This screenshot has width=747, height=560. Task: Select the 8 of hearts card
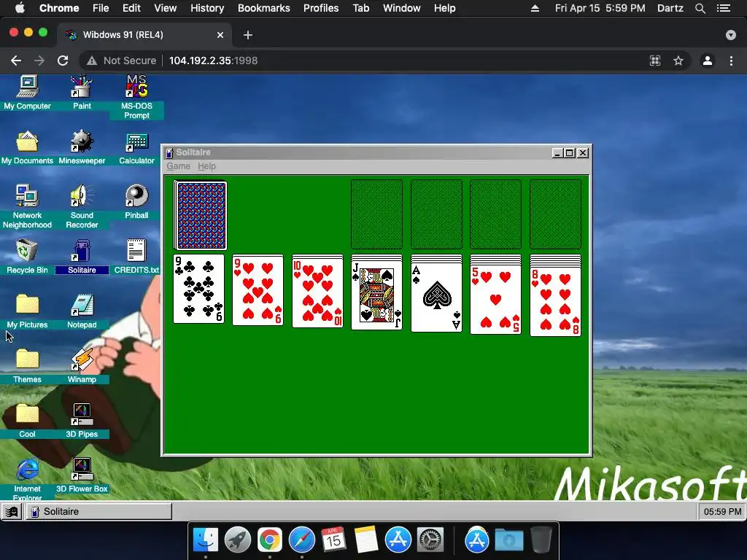[x=555, y=303]
